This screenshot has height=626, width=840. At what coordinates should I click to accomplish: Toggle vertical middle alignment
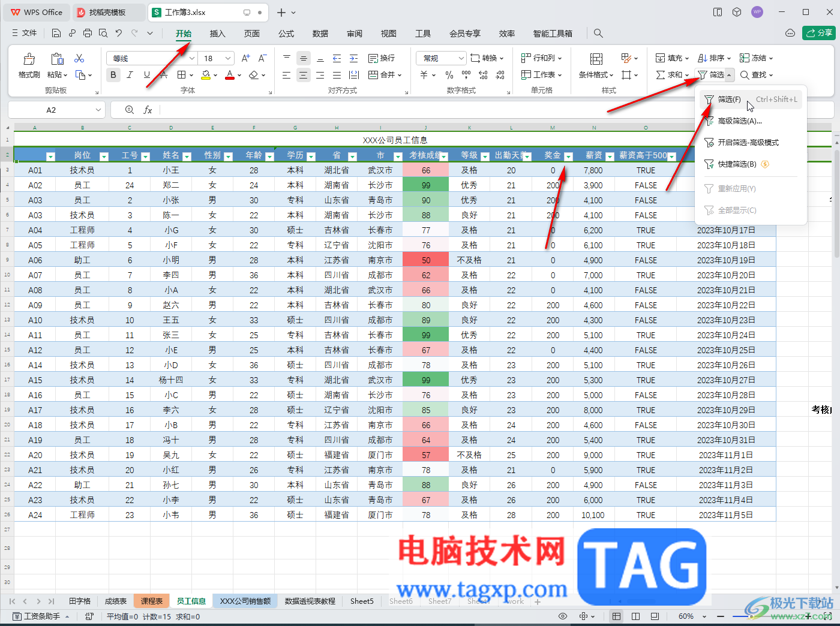click(x=304, y=58)
